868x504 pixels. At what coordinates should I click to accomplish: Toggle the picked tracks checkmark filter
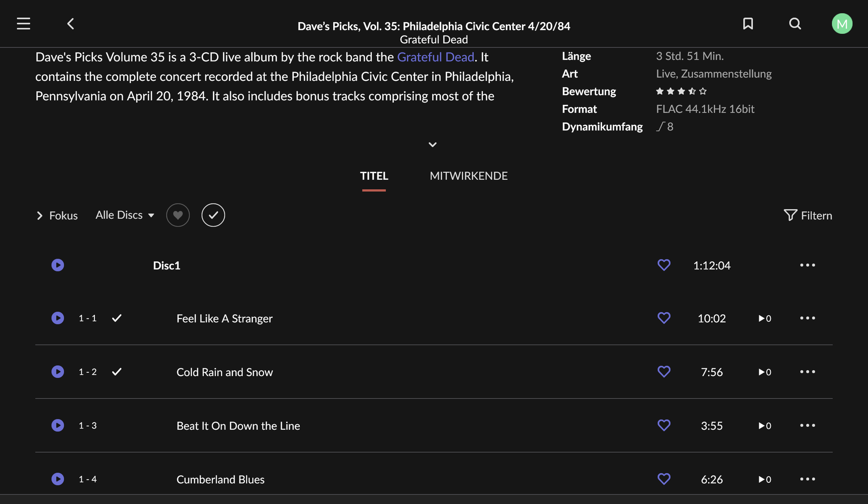pos(213,215)
